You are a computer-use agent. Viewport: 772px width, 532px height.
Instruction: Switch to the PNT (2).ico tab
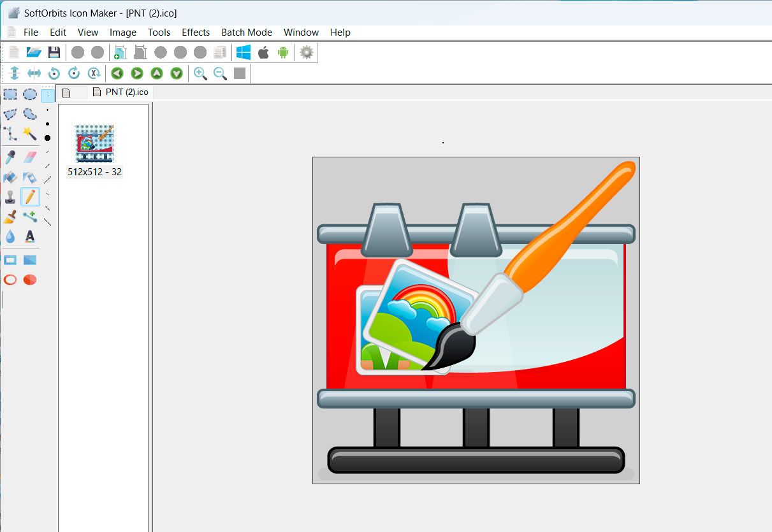tap(120, 92)
